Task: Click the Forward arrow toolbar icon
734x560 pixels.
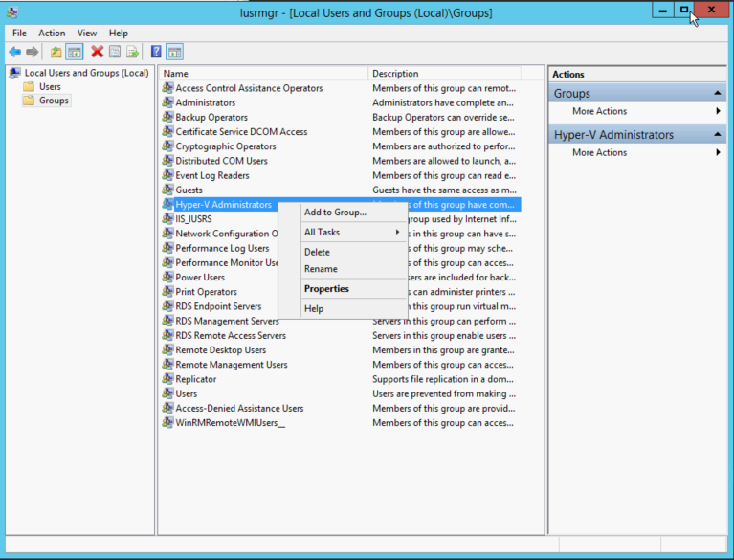Action: tap(33, 52)
